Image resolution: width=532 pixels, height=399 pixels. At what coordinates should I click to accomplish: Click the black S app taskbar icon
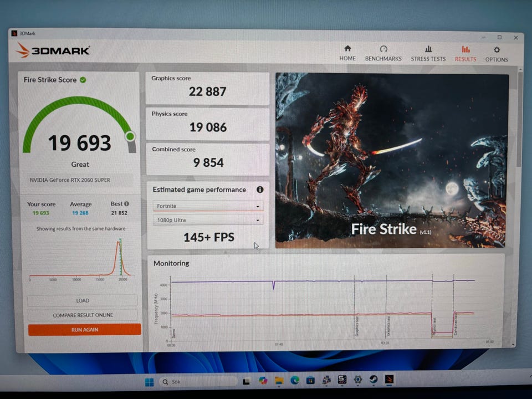tap(342, 380)
